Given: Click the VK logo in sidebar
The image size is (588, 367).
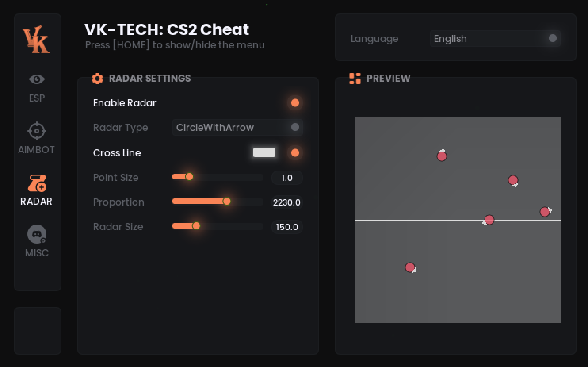Looking at the screenshot, I should (x=36, y=40).
